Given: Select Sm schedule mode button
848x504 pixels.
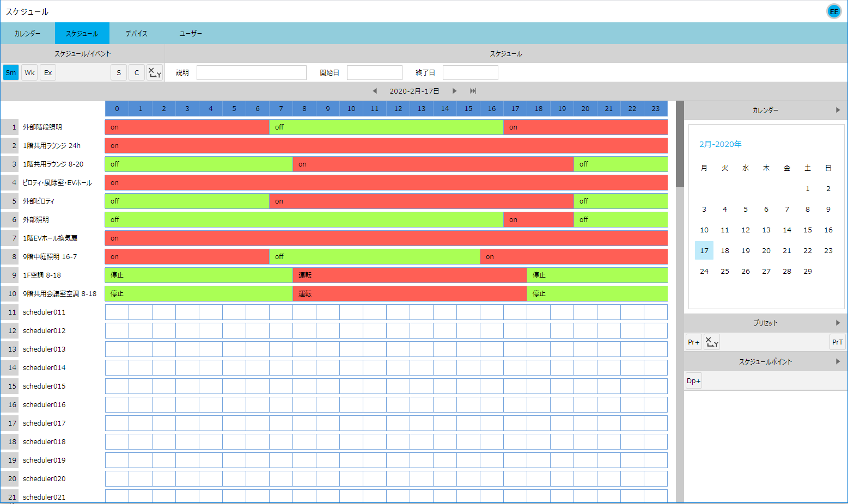Looking at the screenshot, I should pyautogui.click(x=11, y=72).
